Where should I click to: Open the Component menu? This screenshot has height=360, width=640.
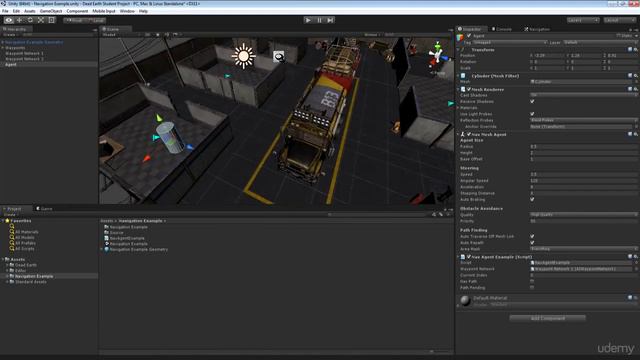click(x=77, y=11)
